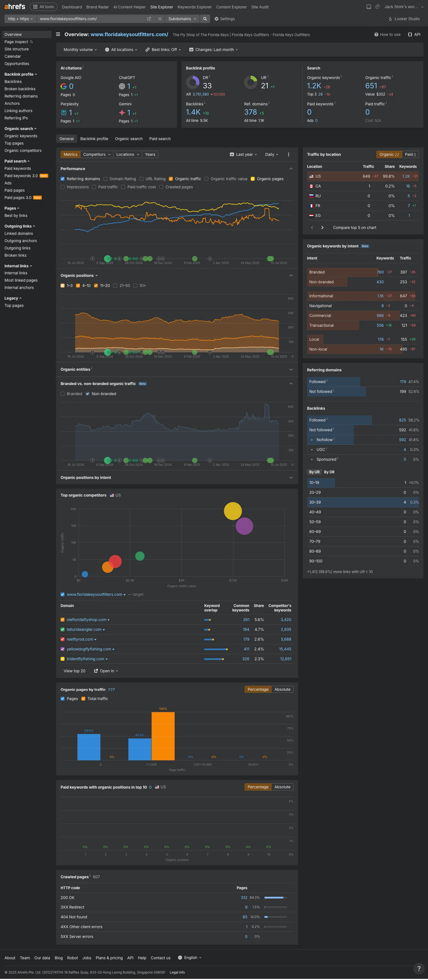Open the Last year date range dropdown
The width and height of the screenshot is (428, 980).
243,154
